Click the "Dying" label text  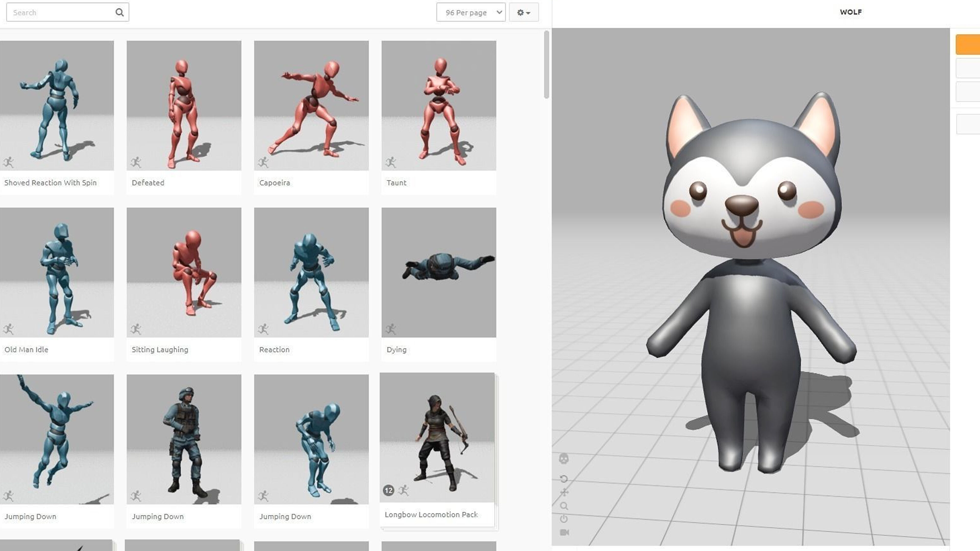click(x=396, y=349)
